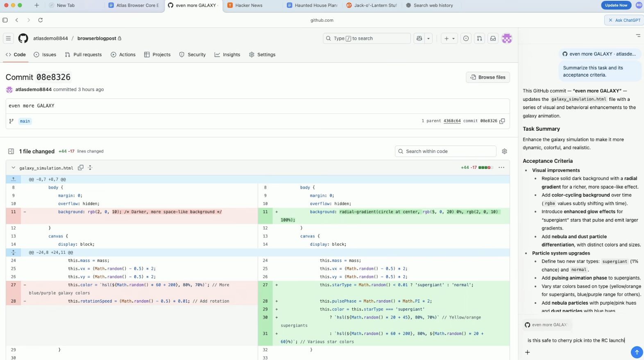
Task: Open the pull requests icon in header
Action: point(479,39)
